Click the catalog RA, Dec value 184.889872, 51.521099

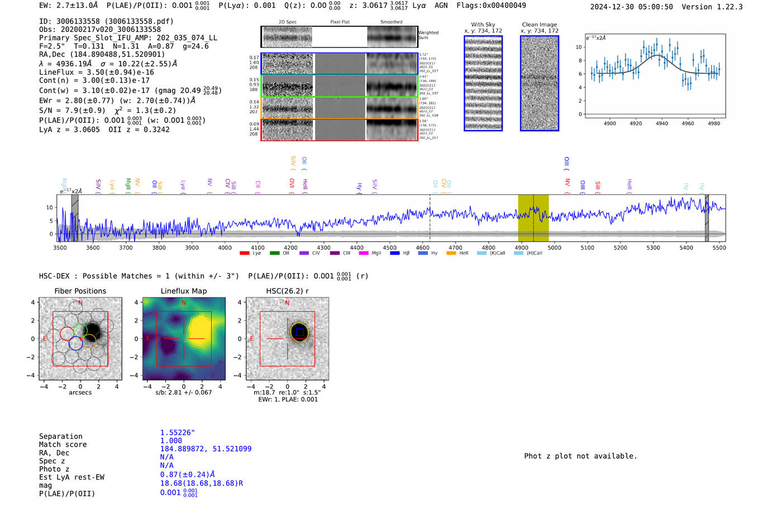pos(206,449)
